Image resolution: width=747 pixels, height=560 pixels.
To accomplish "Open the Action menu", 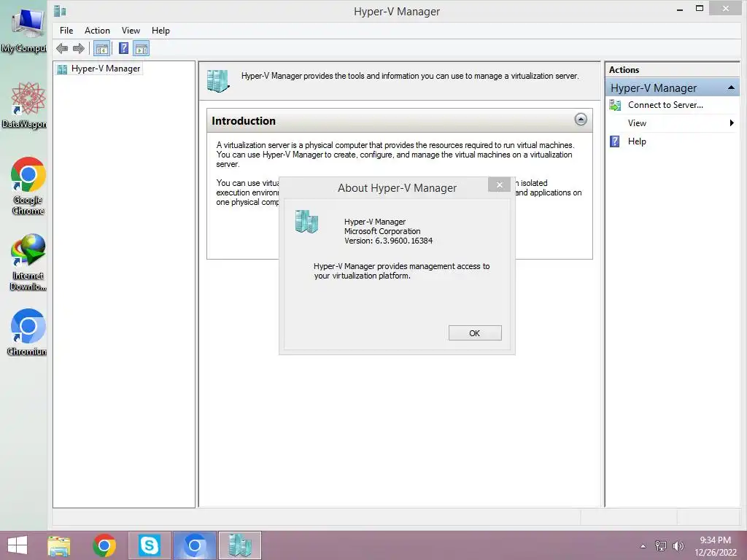I will pyautogui.click(x=97, y=31).
